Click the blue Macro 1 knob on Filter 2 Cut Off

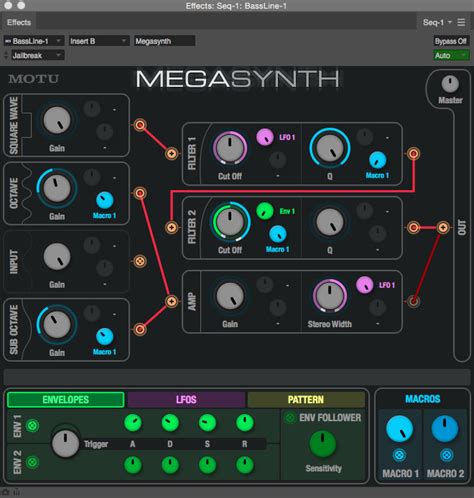tap(277, 234)
